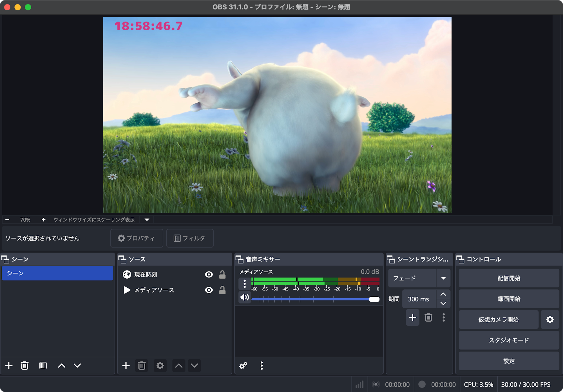Image resolution: width=563 pixels, height=392 pixels.
Task: Click 配信開始 to start streaming
Action: [509, 278]
